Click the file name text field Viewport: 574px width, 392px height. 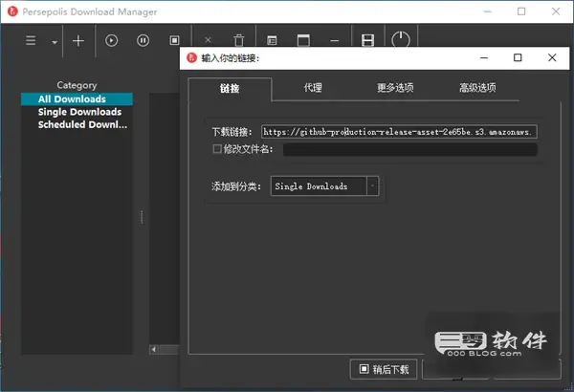pos(410,149)
